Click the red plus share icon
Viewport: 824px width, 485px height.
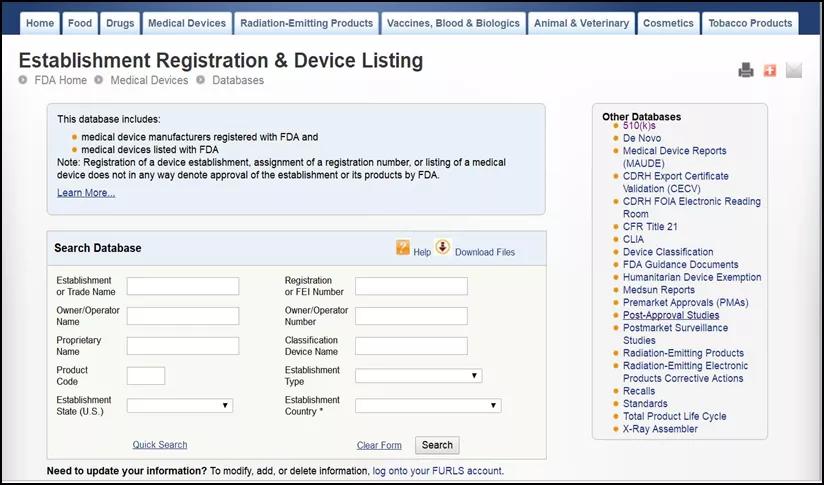[x=769, y=70]
